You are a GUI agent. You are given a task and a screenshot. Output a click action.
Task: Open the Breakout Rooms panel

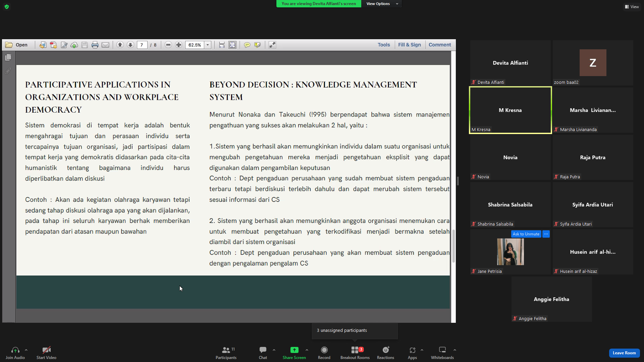point(355,353)
